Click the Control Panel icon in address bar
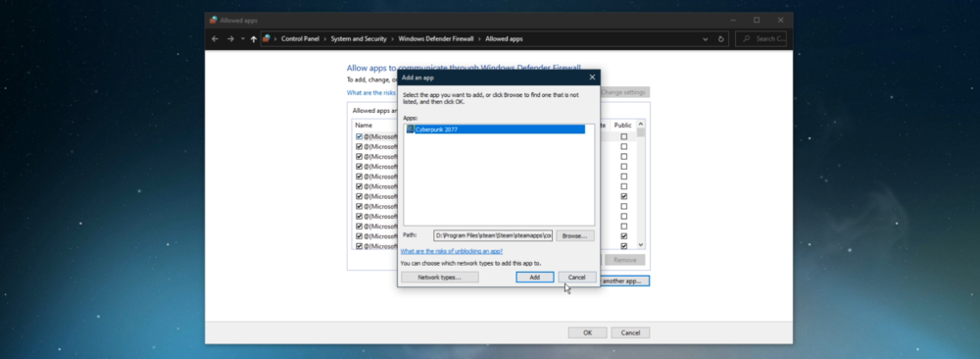980x359 pixels. pyautogui.click(x=267, y=39)
